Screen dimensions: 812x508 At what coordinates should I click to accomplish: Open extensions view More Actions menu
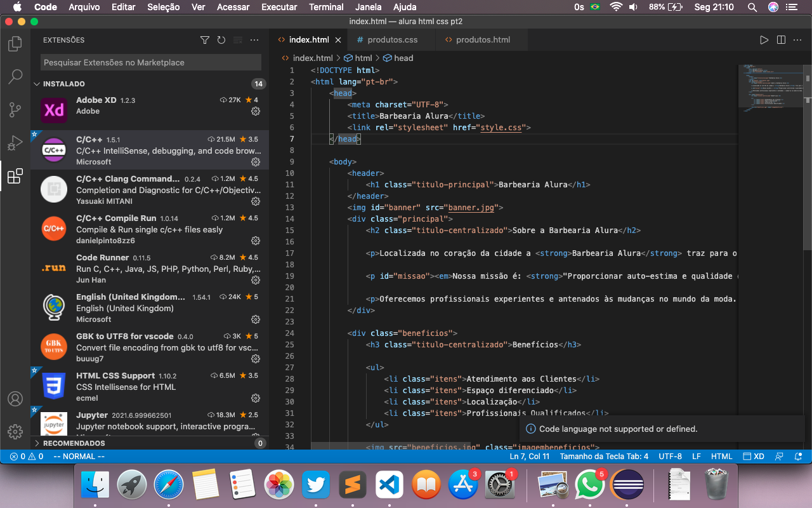[x=254, y=40]
